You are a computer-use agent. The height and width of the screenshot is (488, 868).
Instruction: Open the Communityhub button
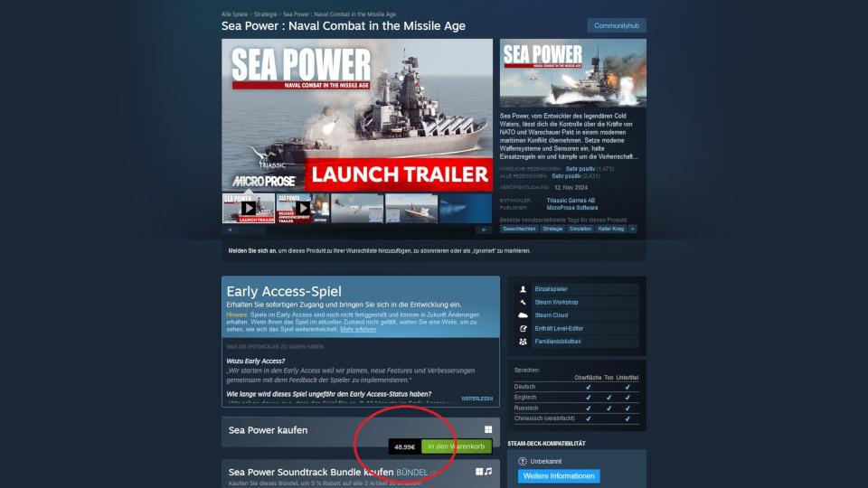coord(616,25)
